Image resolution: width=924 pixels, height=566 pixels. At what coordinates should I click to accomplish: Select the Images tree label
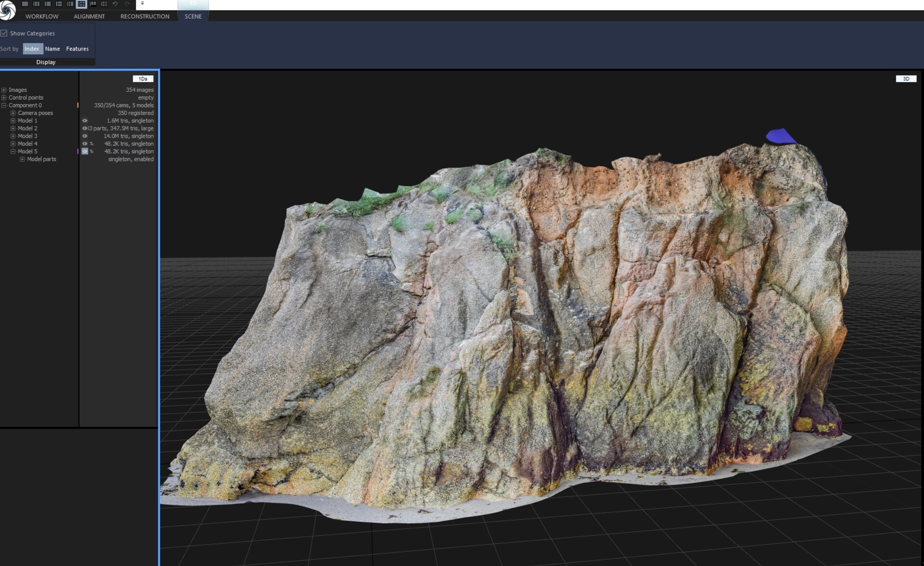18,90
